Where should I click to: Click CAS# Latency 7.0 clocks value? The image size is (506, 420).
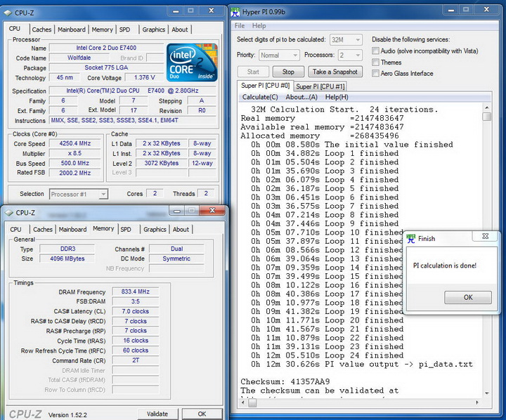point(136,311)
